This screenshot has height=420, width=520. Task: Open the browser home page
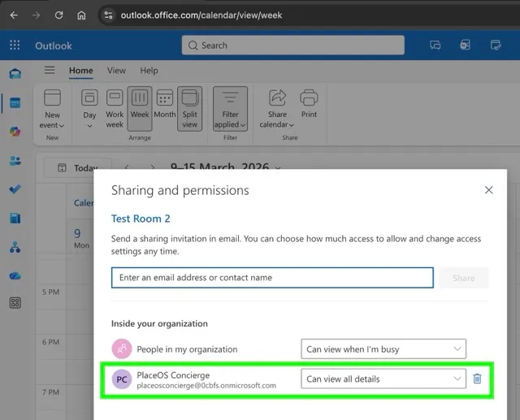(81, 15)
